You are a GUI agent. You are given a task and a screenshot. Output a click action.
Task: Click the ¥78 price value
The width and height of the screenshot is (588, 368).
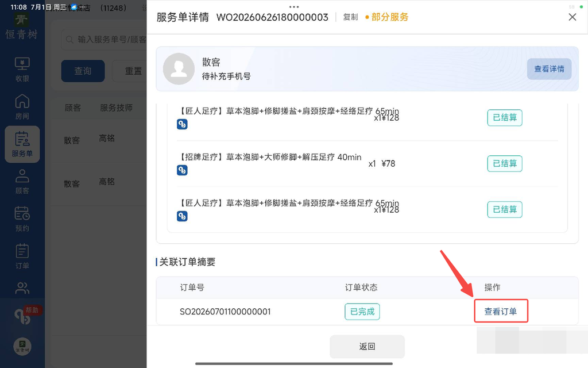pos(388,163)
